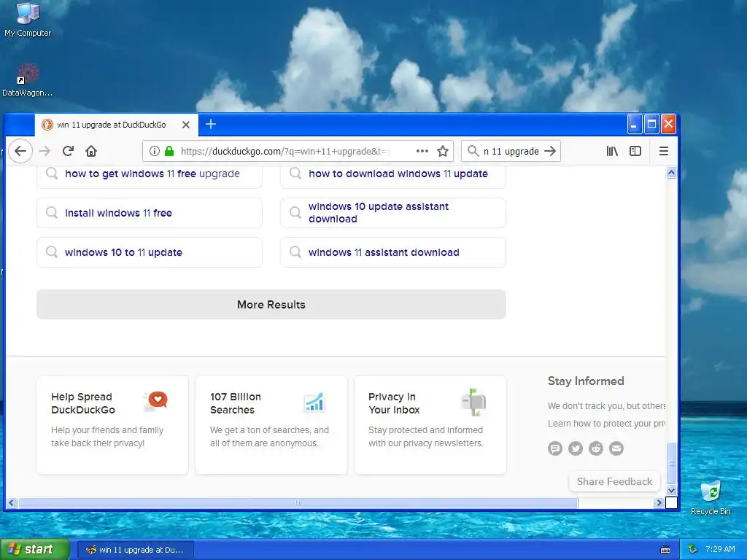
Task: Go back with the Back arrow
Action: 20,151
